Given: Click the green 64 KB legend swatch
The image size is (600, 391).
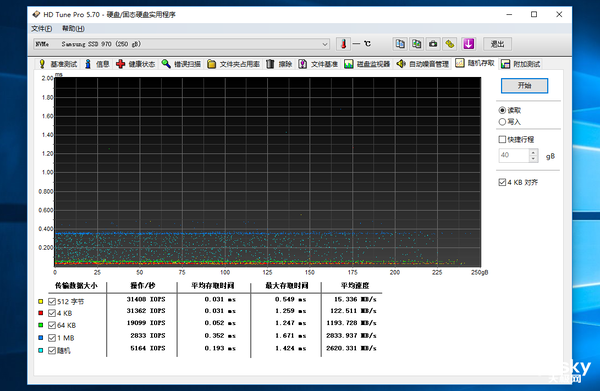Looking at the screenshot, I should [41, 325].
